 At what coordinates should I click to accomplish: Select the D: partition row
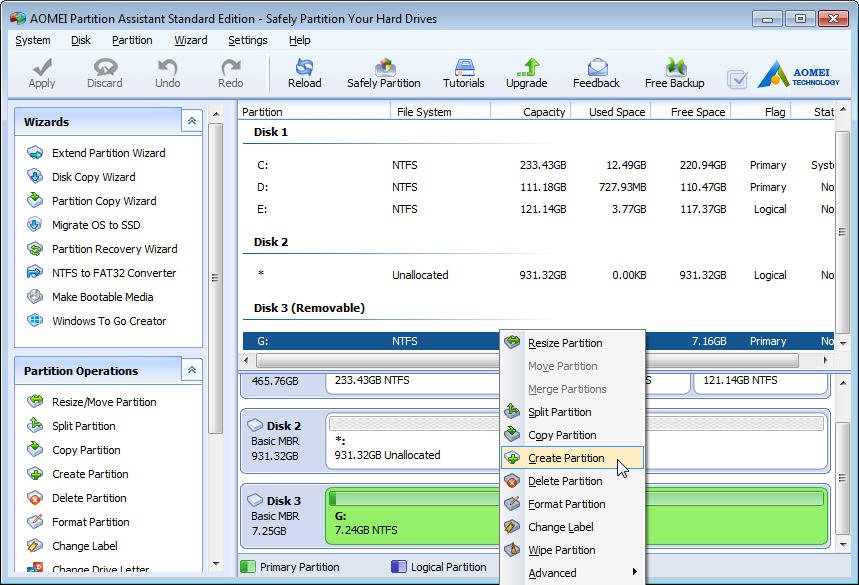coord(539,187)
